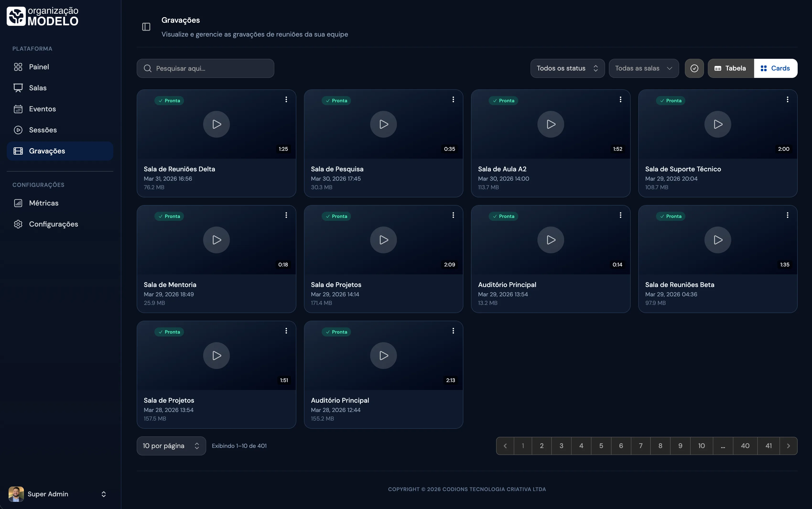This screenshot has width=812, height=509.
Task: Open Configurações gear item
Action: (53, 224)
